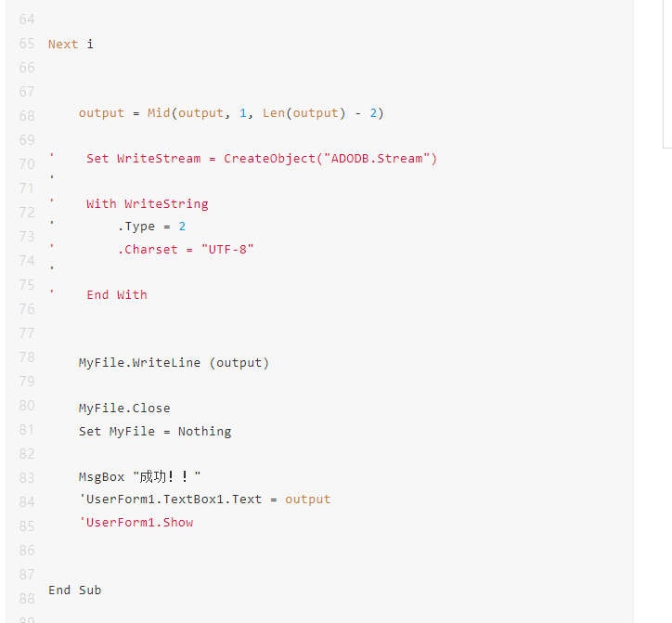Click the 'Next i' code line
Image resolution: width=672 pixels, height=623 pixels.
(x=71, y=45)
